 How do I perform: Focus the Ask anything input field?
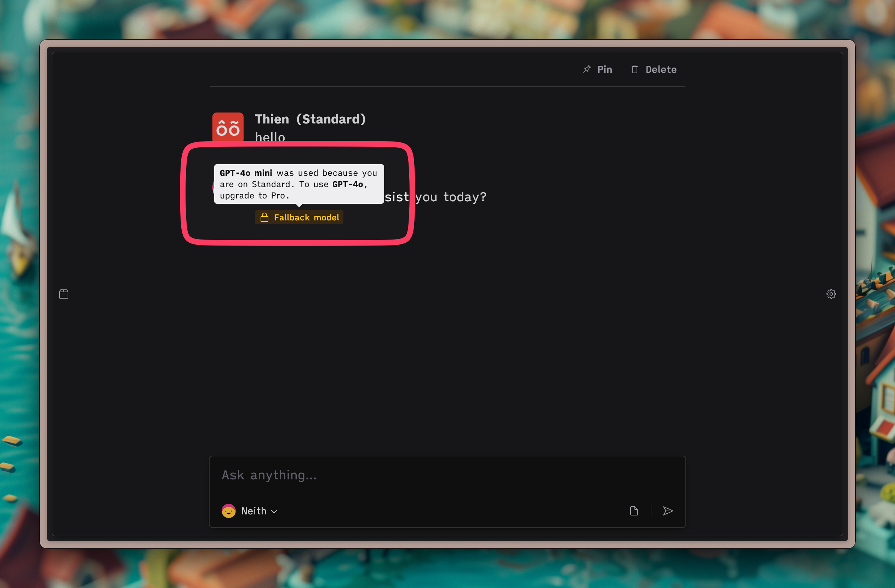447,475
